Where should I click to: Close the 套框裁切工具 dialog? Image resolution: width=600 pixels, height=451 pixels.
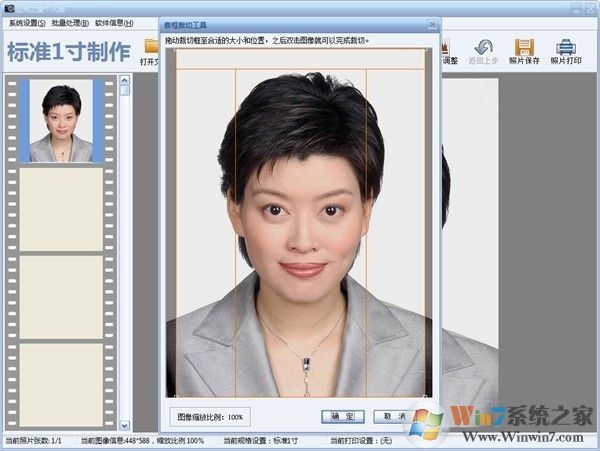point(432,25)
